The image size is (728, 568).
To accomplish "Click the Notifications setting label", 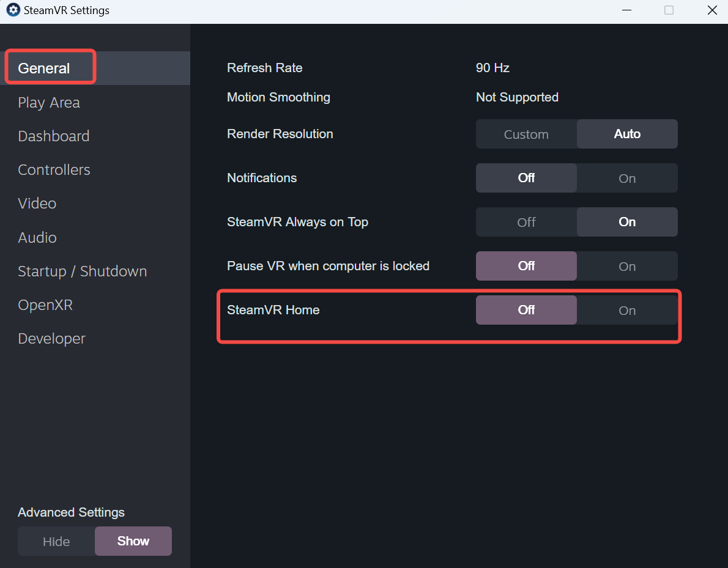I will (262, 178).
